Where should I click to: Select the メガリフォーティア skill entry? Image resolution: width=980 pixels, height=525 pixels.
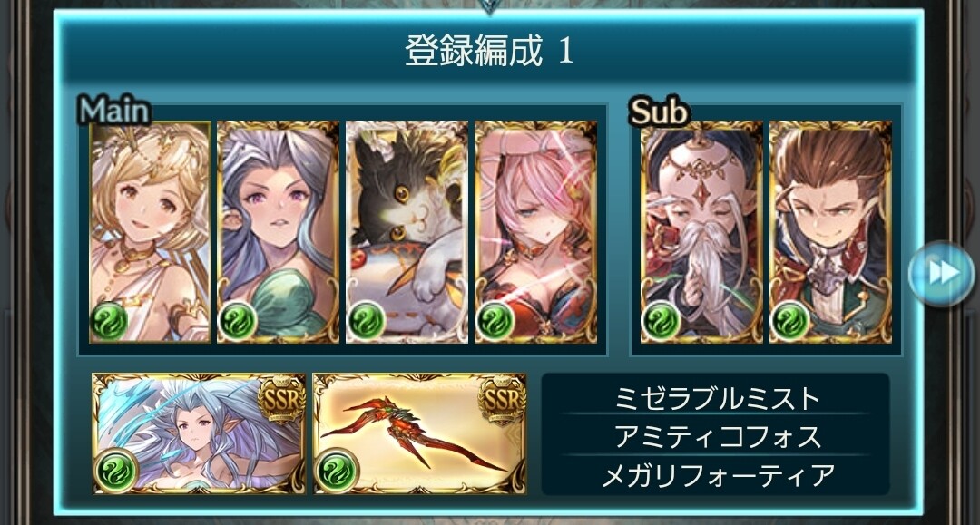pyautogui.click(x=716, y=476)
